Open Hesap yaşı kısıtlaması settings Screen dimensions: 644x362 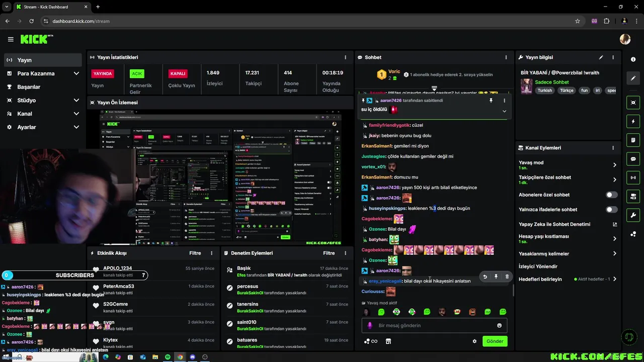[568, 238]
